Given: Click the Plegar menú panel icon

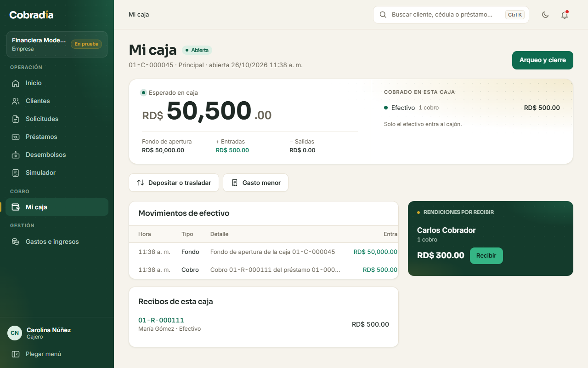Looking at the screenshot, I should pyautogui.click(x=16, y=354).
